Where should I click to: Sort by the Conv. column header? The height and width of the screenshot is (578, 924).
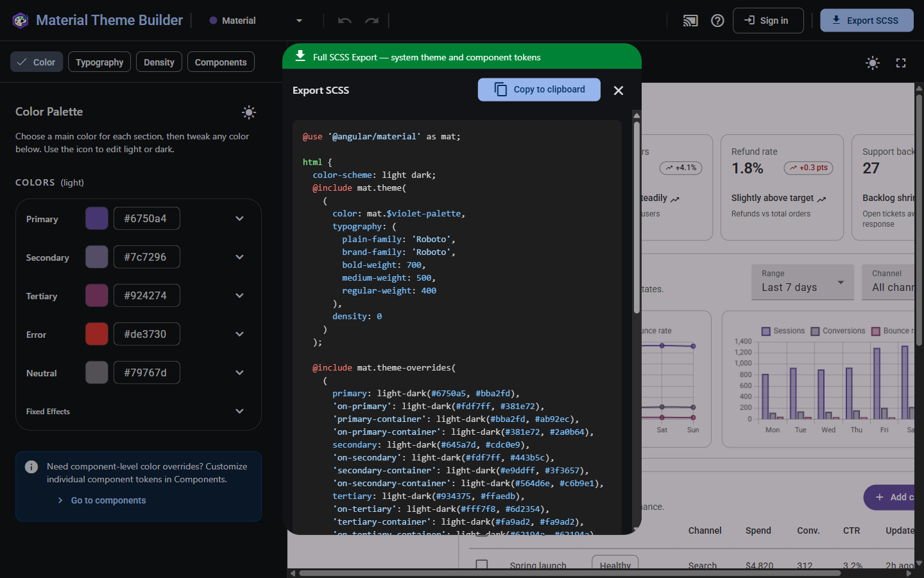click(x=809, y=530)
